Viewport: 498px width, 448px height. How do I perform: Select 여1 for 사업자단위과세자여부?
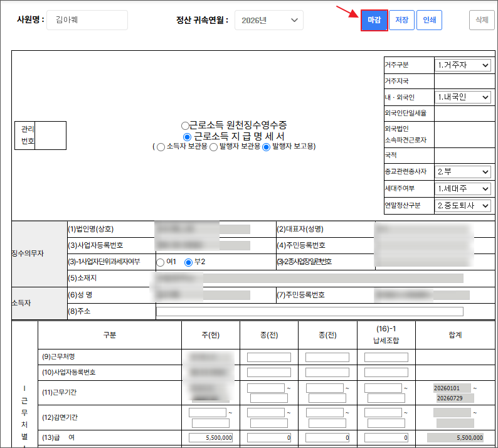point(161,262)
